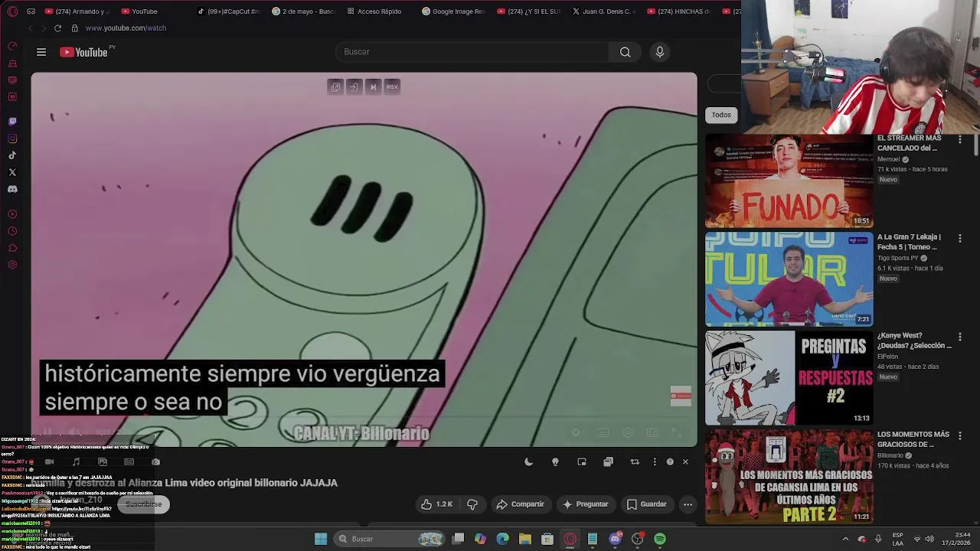Open the Tigo Sports PY channel link
The height and width of the screenshot is (551, 980).
click(x=898, y=258)
